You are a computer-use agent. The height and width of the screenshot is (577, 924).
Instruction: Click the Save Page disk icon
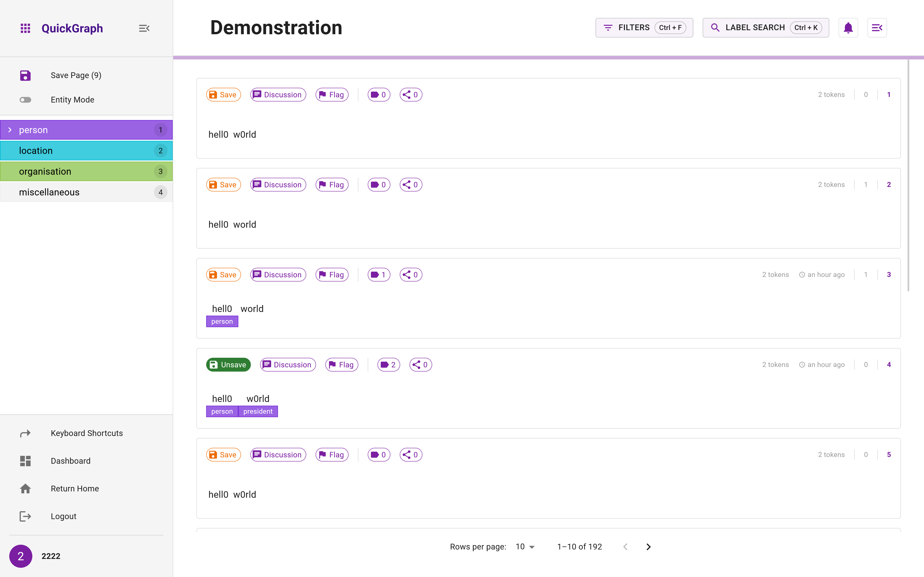(x=25, y=75)
